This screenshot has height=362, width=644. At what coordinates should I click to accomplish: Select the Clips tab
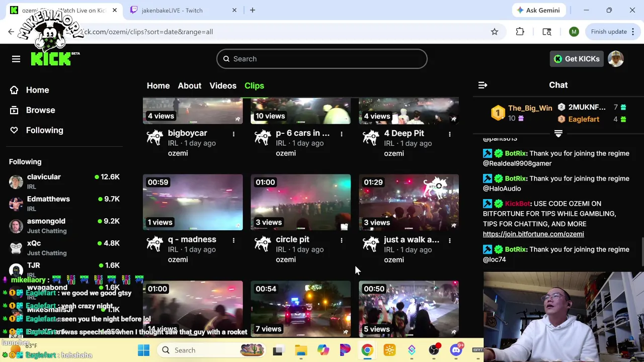[x=254, y=85]
